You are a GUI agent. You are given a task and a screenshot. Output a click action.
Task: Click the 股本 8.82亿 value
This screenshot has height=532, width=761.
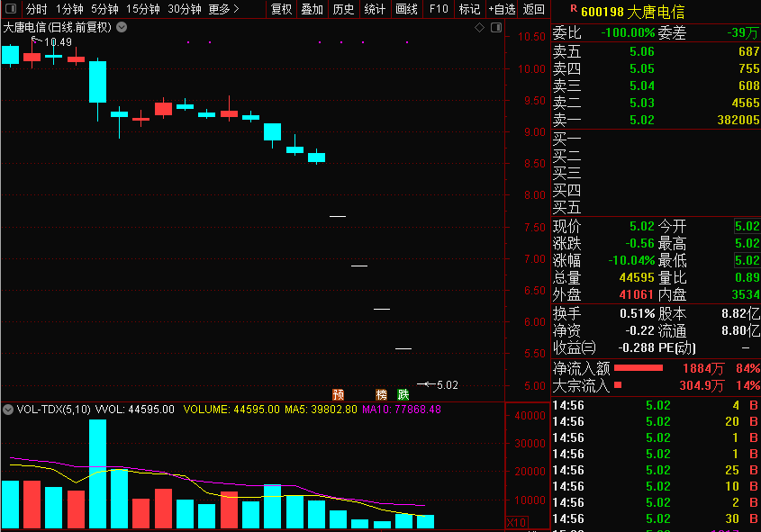tap(740, 313)
